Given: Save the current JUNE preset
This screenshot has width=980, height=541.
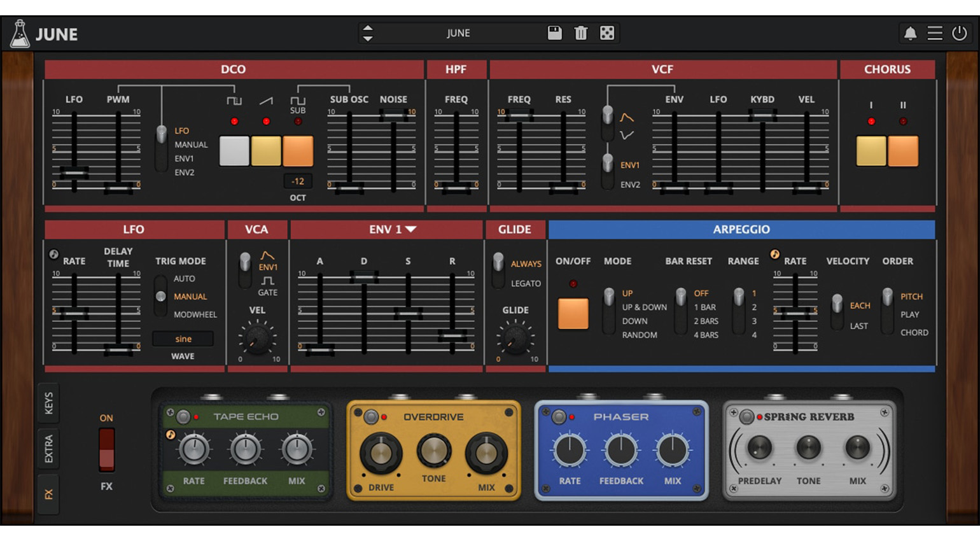Looking at the screenshot, I should pos(554,33).
